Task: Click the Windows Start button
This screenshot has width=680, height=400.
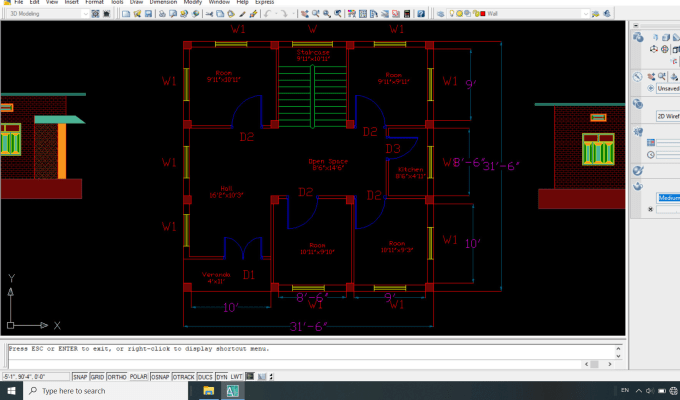Action: (x=11, y=391)
